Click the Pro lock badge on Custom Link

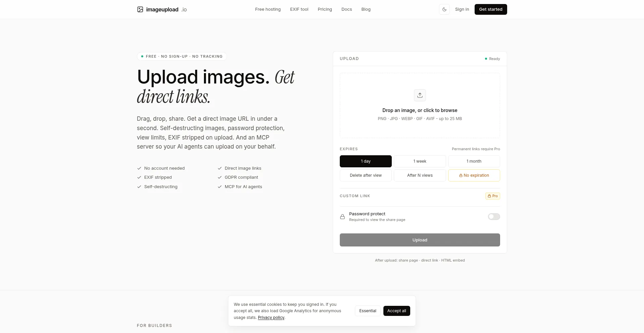pos(493,196)
